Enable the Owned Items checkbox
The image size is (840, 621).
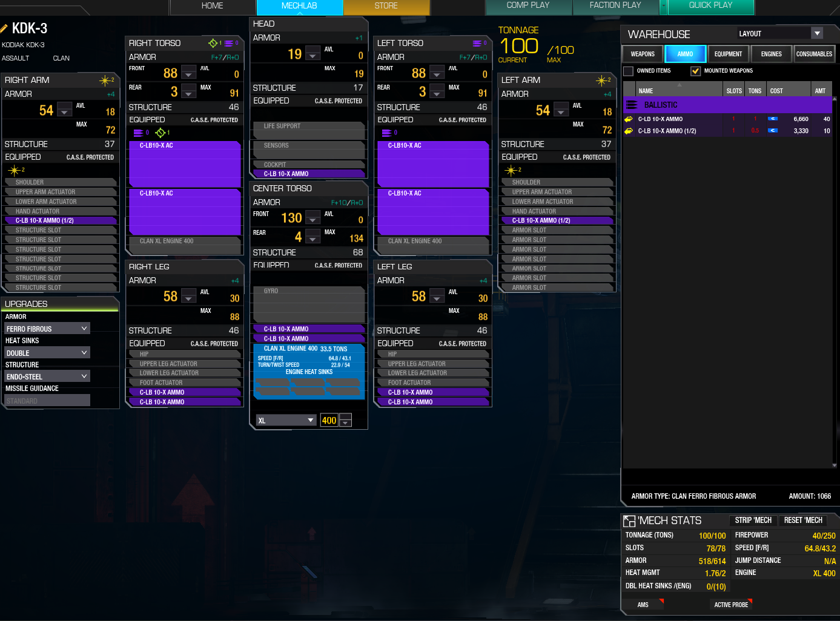click(629, 71)
